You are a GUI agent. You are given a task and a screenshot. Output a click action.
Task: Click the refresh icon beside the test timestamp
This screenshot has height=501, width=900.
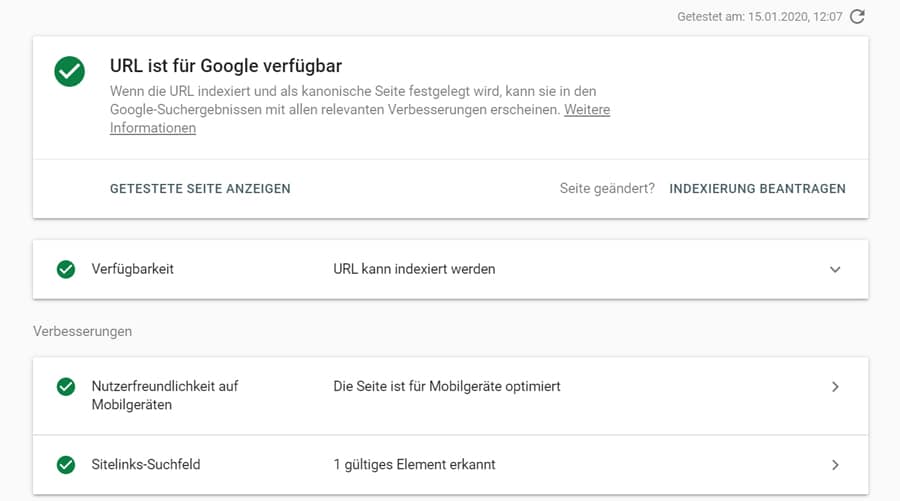click(x=857, y=16)
